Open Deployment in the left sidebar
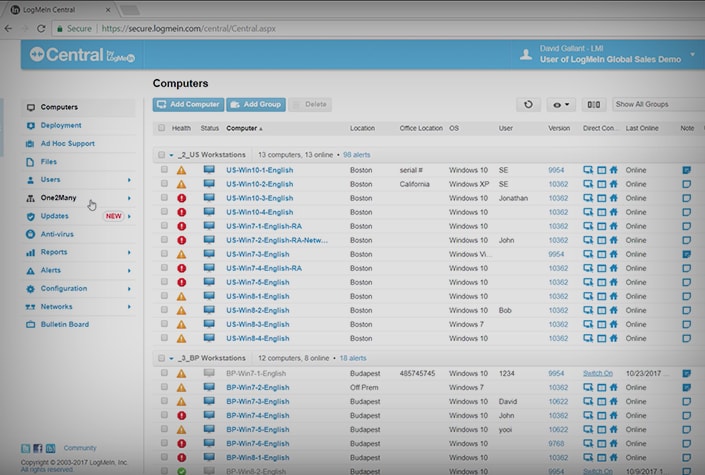The image size is (705, 475). pyautogui.click(x=61, y=125)
